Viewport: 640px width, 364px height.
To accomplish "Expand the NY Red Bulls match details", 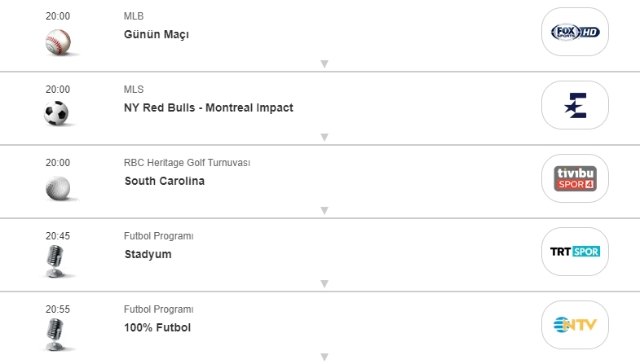I will coord(324,137).
